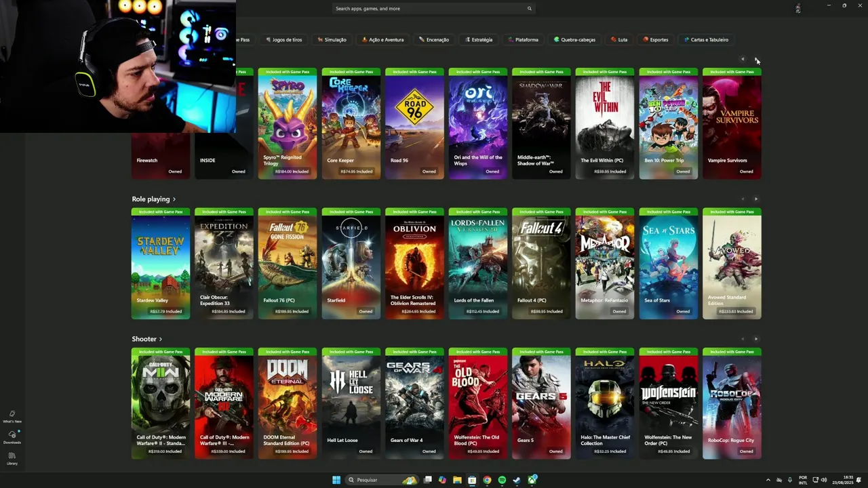This screenshot has height=488, width=868.
Task: Open Steam from the taskbar
Action: [x=517, y=480]
